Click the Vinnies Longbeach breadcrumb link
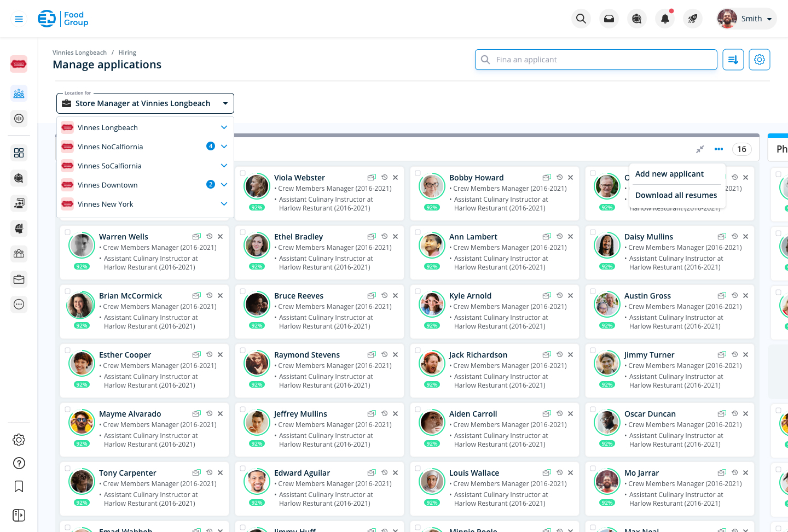 coord(79,52)
